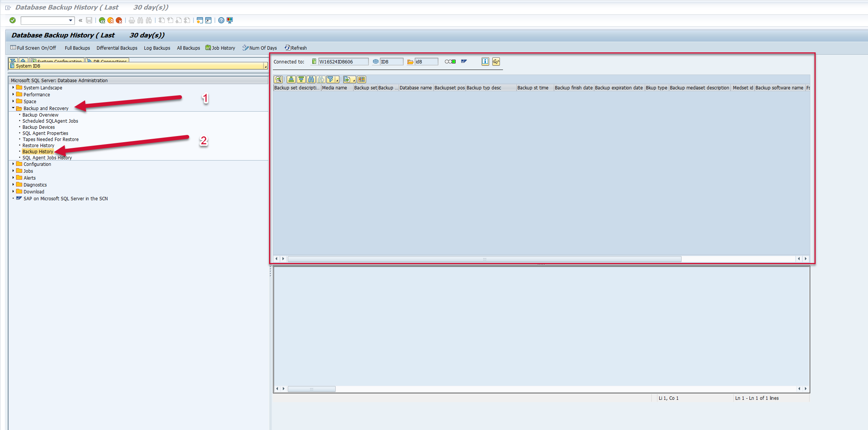Set a filter on the backup grid
The width and height of the screenshot is (868, 430).
point(331,80)
